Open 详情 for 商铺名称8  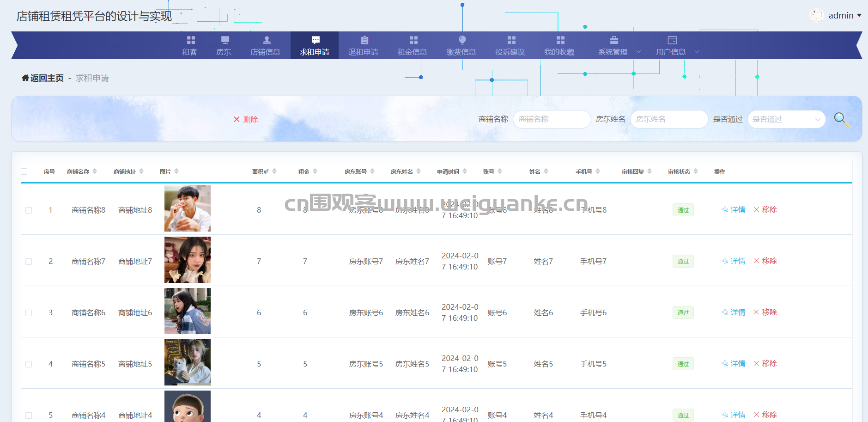pyautogui.click(x=734, y=210)
